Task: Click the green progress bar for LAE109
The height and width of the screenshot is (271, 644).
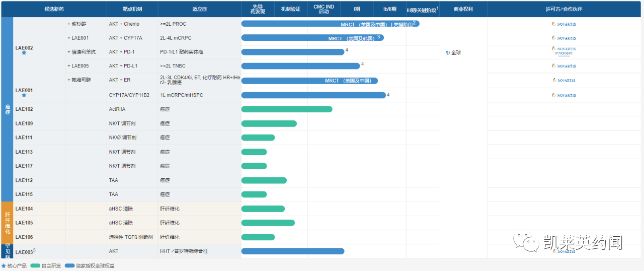Action: tap(269, 123)
